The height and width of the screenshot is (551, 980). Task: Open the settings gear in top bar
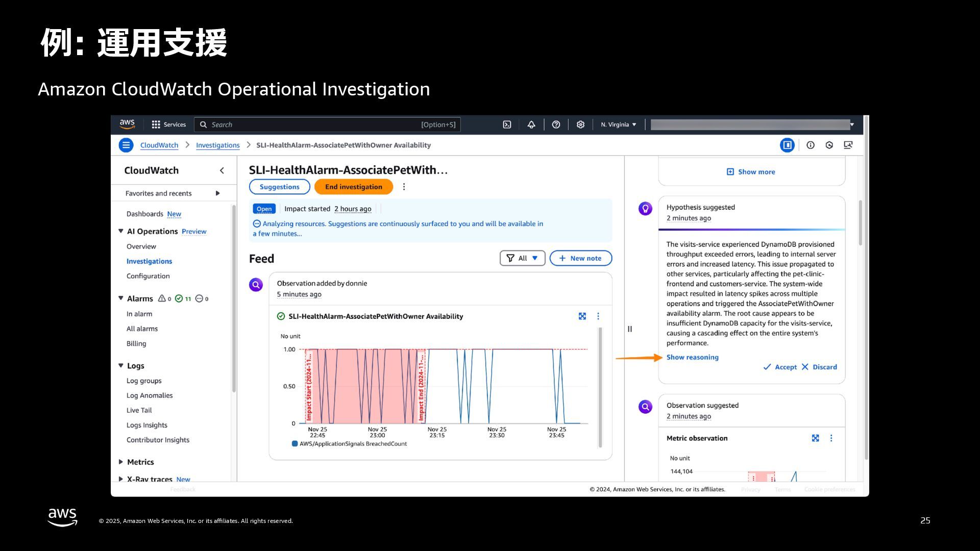[580, 124]
